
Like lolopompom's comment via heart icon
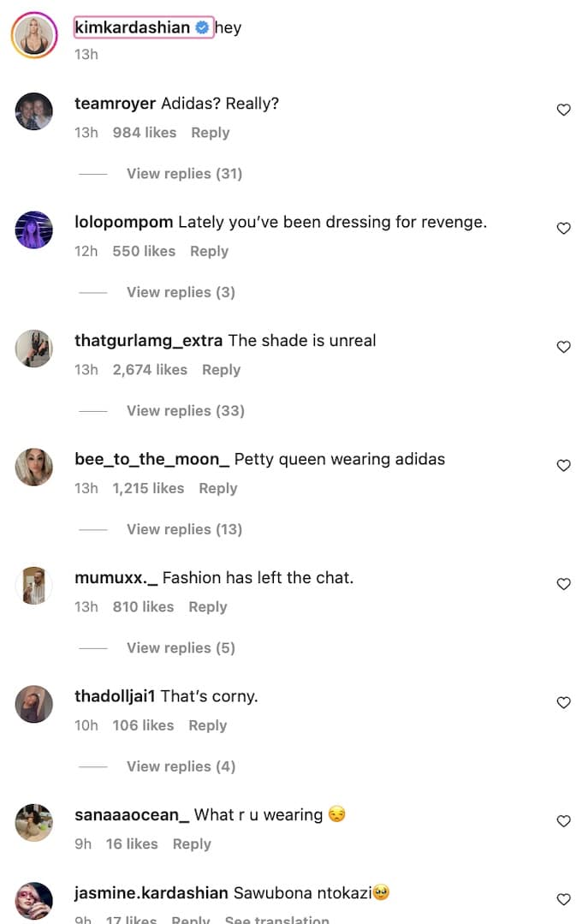coord(563,228)
